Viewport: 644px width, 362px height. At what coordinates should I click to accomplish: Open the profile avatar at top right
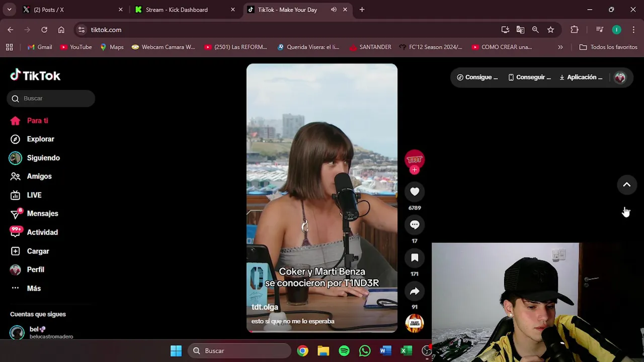(620, 77)
